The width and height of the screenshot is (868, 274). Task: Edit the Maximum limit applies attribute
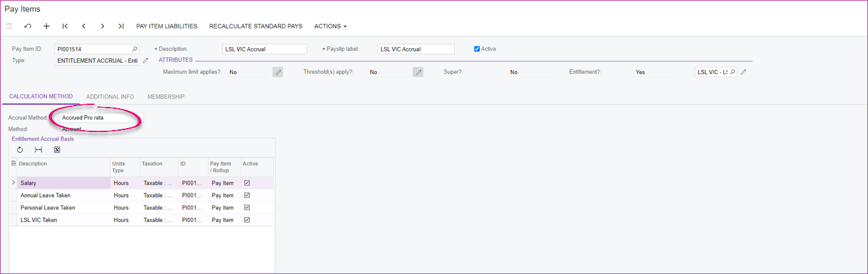278,72
